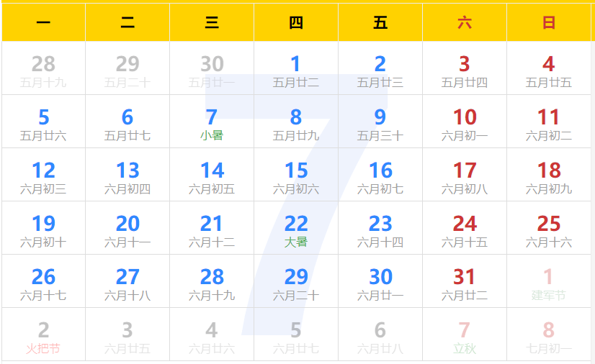
Task: Select date 24 labeled 六月十五
Action: [465, 228]
